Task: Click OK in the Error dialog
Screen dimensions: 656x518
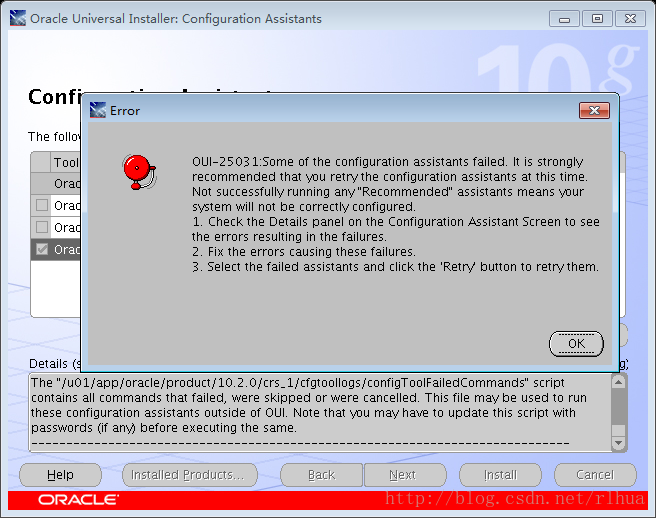Action: point(576,344)
